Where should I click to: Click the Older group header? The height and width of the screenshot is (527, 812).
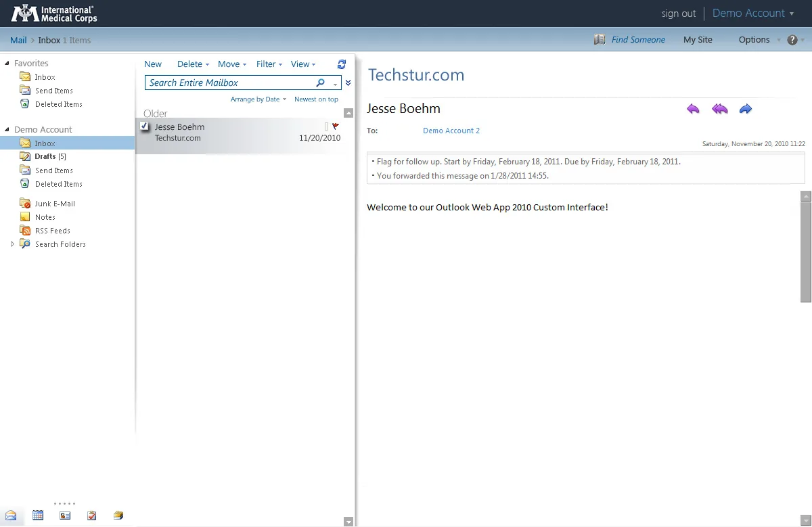click(x=156, y=114)
